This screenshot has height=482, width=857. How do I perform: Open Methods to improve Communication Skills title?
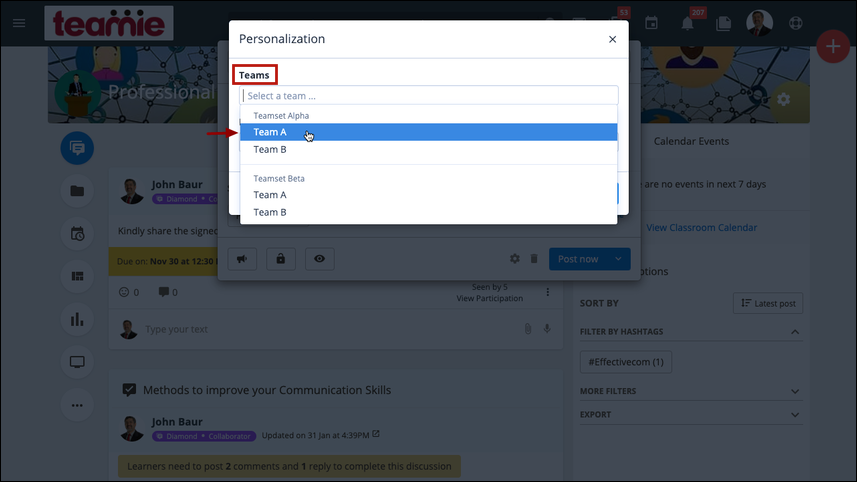pos(267,390)
